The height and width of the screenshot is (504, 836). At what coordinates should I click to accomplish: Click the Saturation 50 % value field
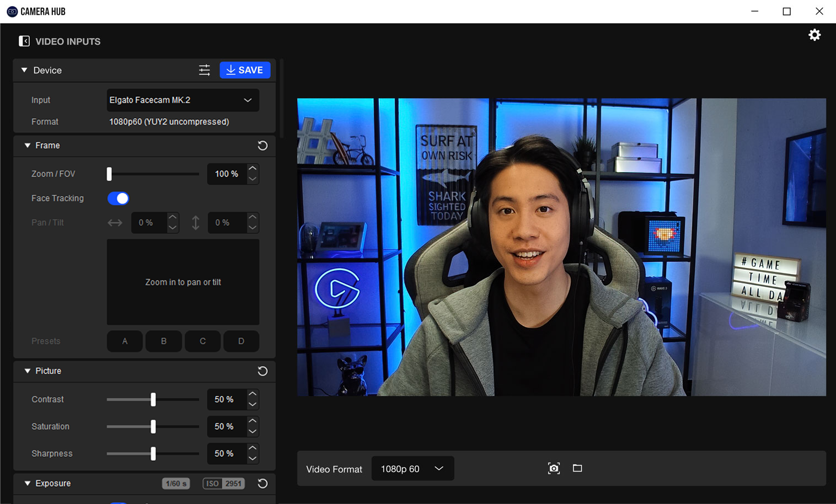point(227,426)
